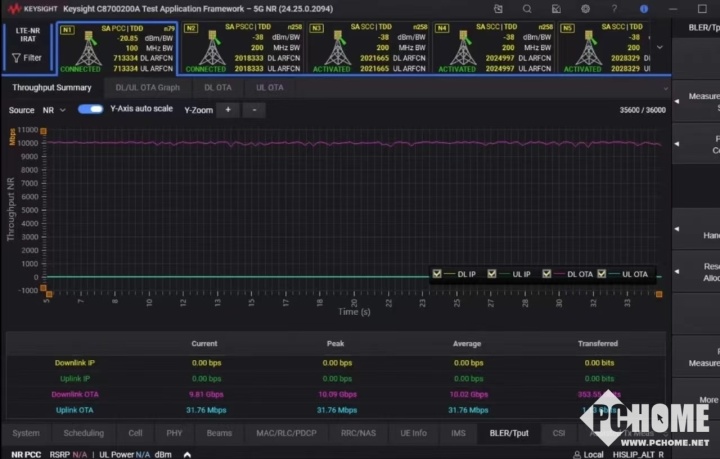Switch to the DL/UL OTA Graph tab

(x=147, y=88)
